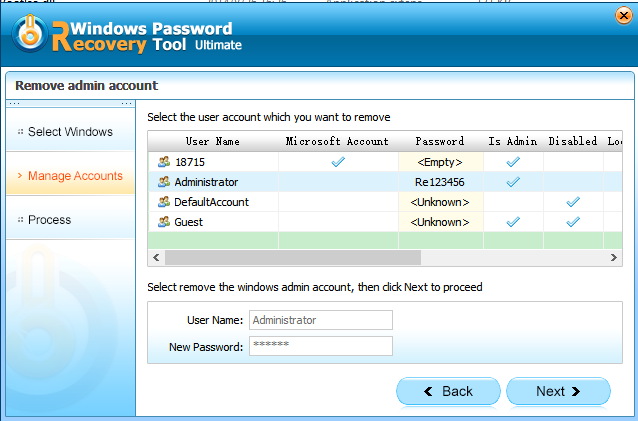Click the user icon beside Guest

click(x=164, y=222)
